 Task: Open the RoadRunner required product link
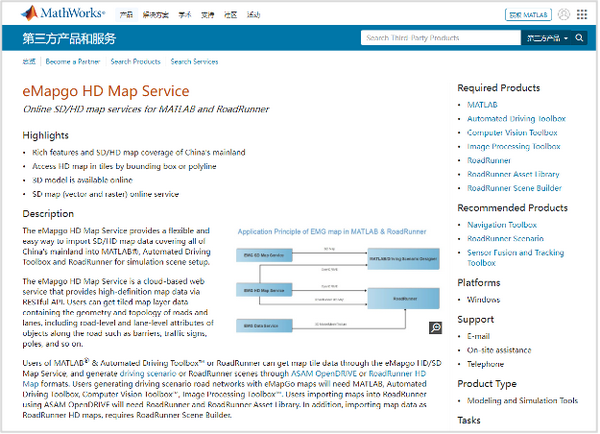(490, 161)
